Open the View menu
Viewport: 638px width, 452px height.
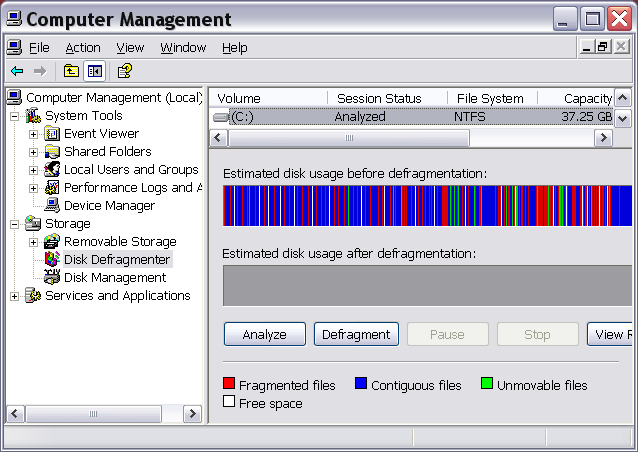coord(130,48)
